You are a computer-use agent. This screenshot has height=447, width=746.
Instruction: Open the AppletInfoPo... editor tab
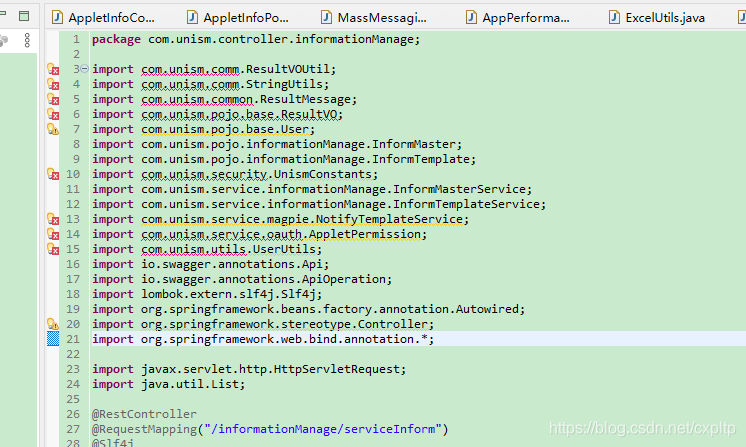click(x=239, y=18)
